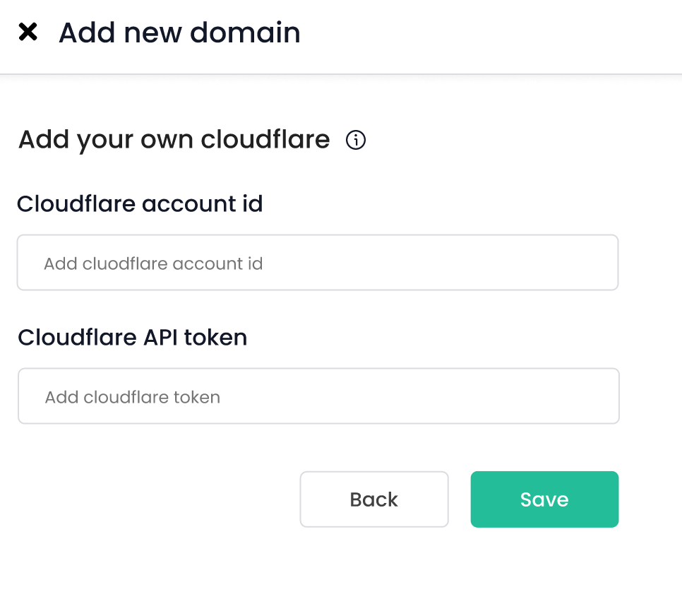
Task: Focus the Cloudflare API token field
Action: click(x=318, y=396)
